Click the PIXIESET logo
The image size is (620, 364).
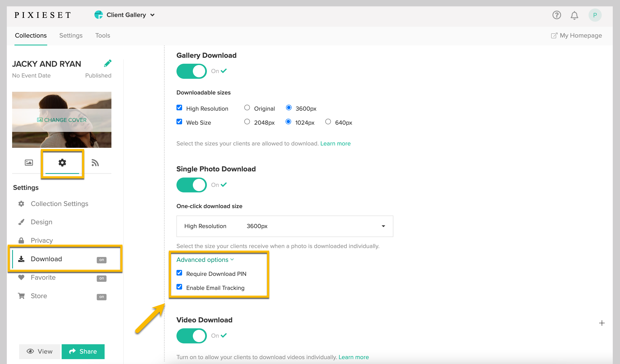43,15
